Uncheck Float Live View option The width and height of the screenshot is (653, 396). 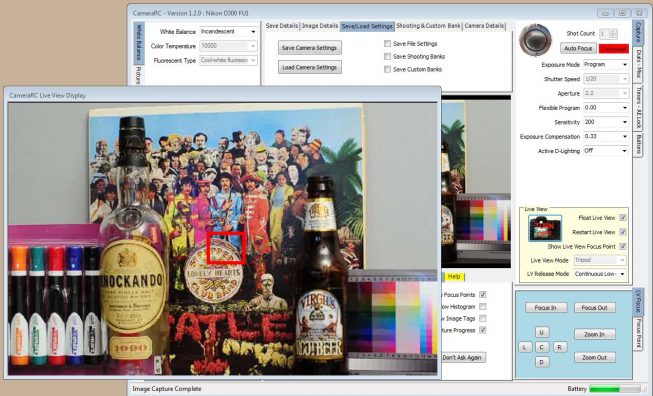tap(623, 218)
